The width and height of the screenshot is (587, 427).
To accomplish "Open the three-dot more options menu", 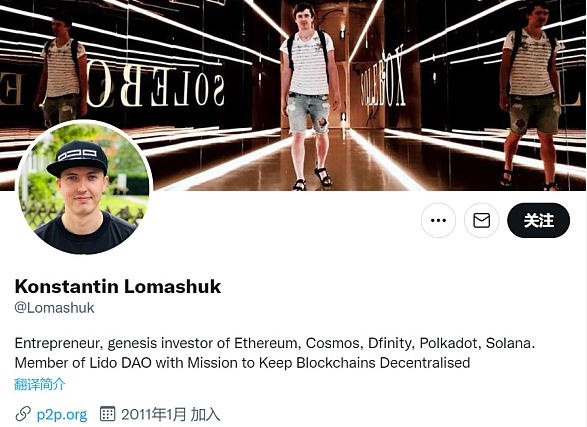I will tap(438, 220).
